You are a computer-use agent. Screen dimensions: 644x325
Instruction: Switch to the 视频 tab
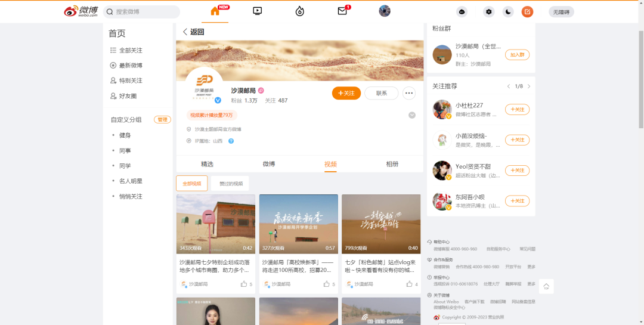[x=330, y=164]
